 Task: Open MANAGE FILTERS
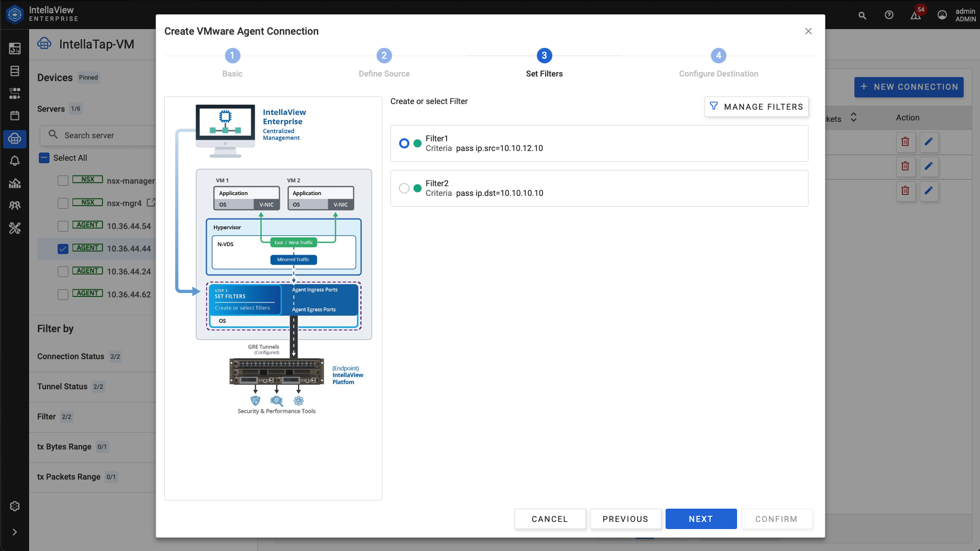[756, 107]
